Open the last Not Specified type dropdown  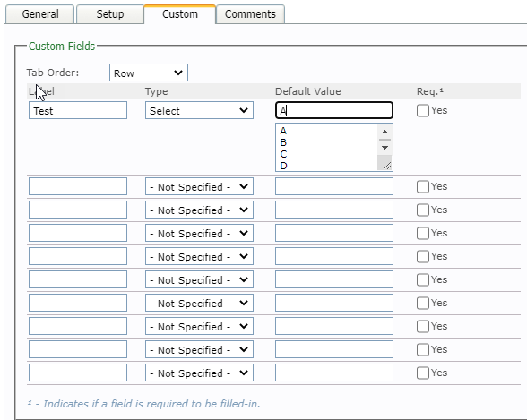(x=199, y=373)
